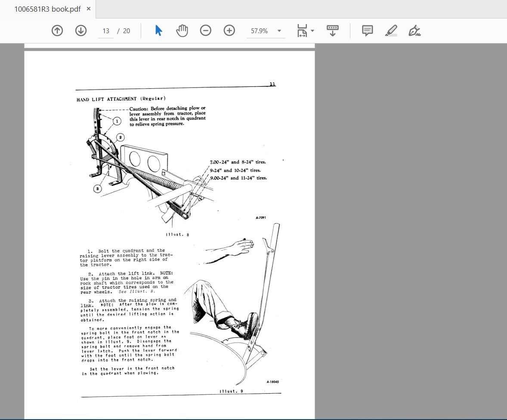Image resolution: width=507 pixels, height=420 pixels.
Task: Go to next page with down arrow
Action: click(81, 31)
